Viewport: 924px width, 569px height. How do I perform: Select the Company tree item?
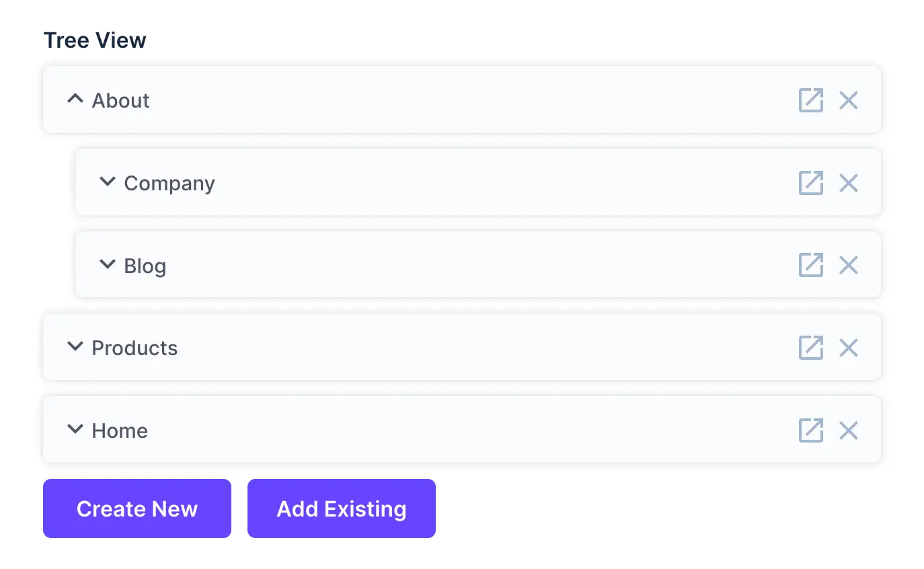coord(169,182)
